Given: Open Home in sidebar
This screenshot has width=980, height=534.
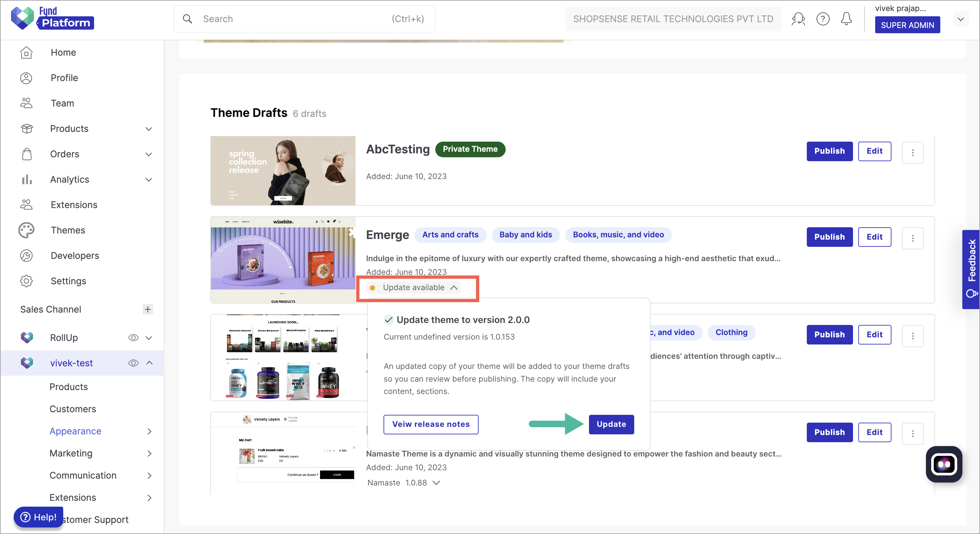Looking at the screenshot, I should (x=63, y=52).
